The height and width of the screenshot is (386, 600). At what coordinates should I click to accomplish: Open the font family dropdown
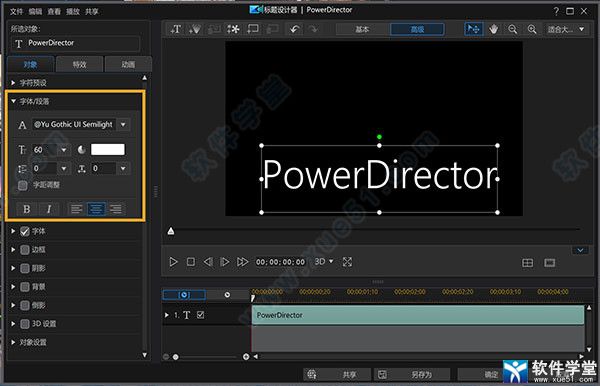(123, 124)
